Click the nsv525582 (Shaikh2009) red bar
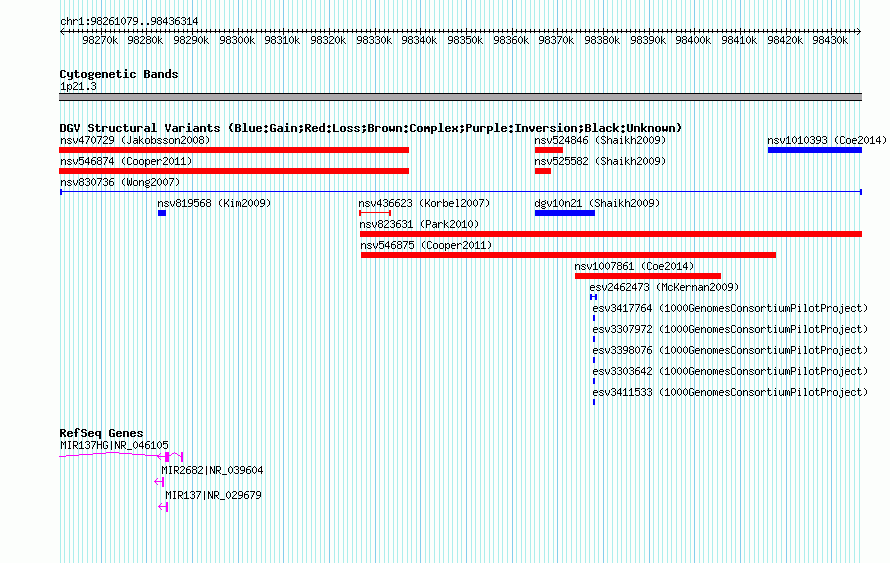890x563 pixels. [543, 171]
